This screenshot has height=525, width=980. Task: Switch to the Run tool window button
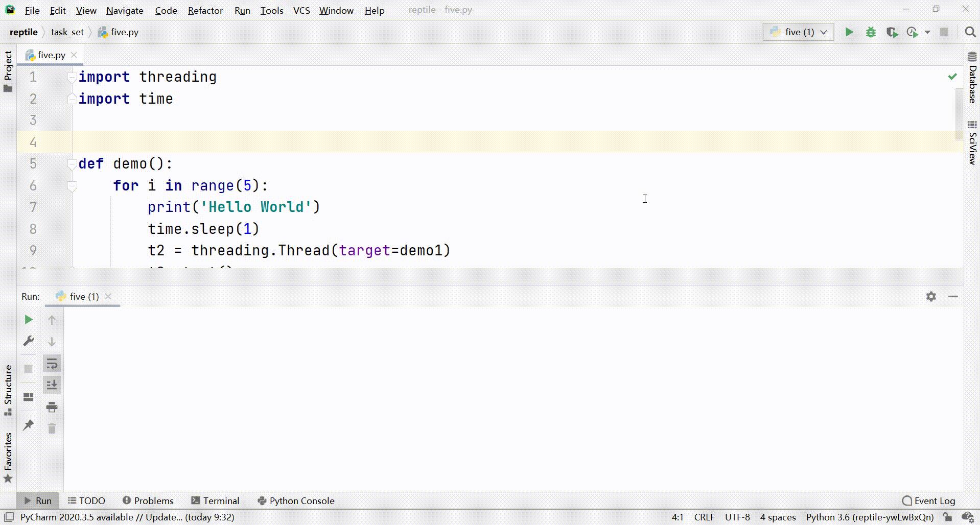pos(38,500)
